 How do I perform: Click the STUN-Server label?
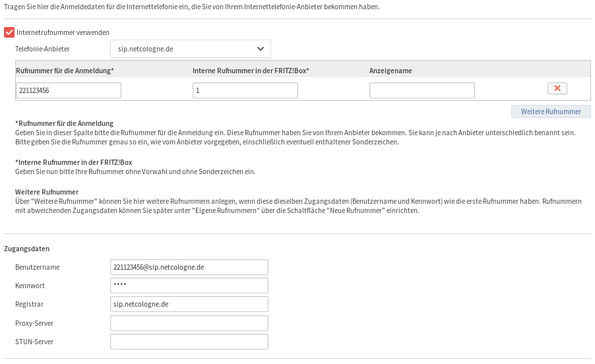point(34,342)
